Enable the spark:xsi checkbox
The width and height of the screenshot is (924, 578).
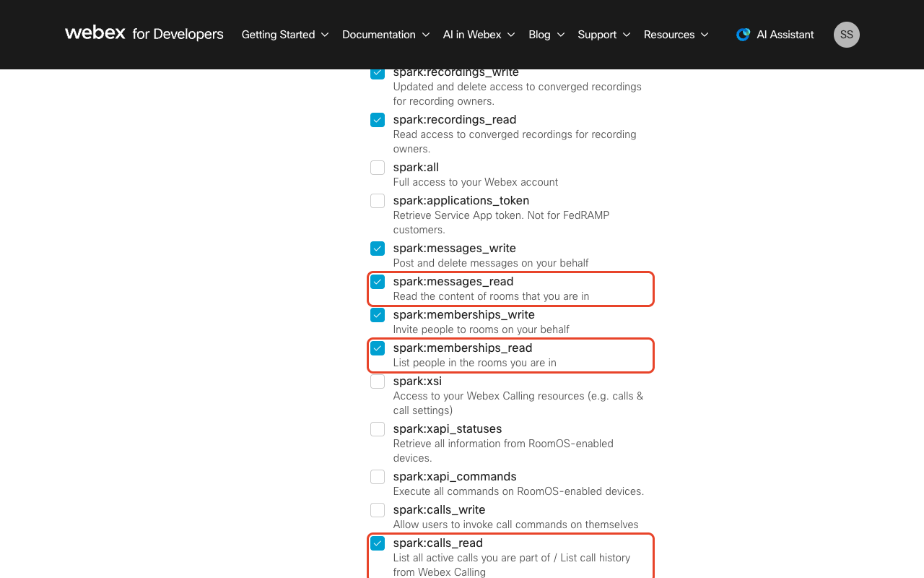[x=378, y=381]
